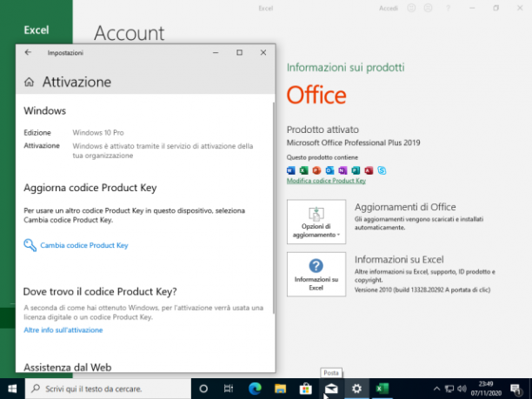
Task: Click Accedi in the Excel title bar
Action: 389,8
